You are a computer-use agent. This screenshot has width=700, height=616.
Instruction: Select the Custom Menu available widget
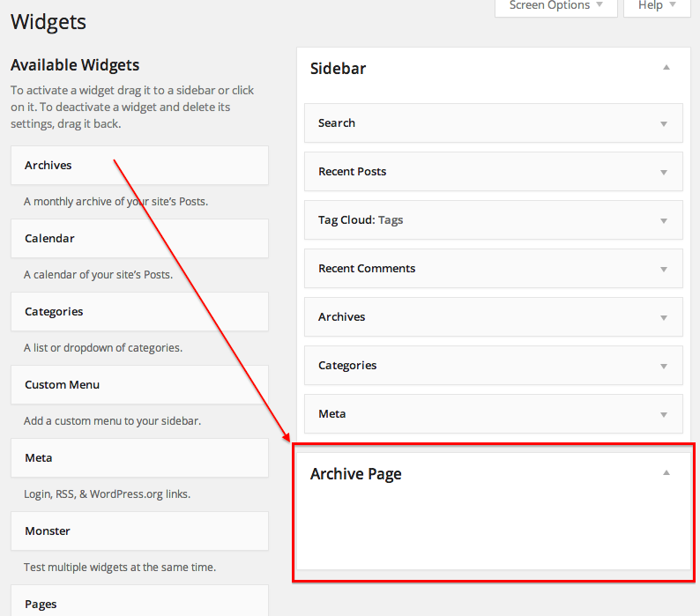pyautogui.click(x=139, y=385)
